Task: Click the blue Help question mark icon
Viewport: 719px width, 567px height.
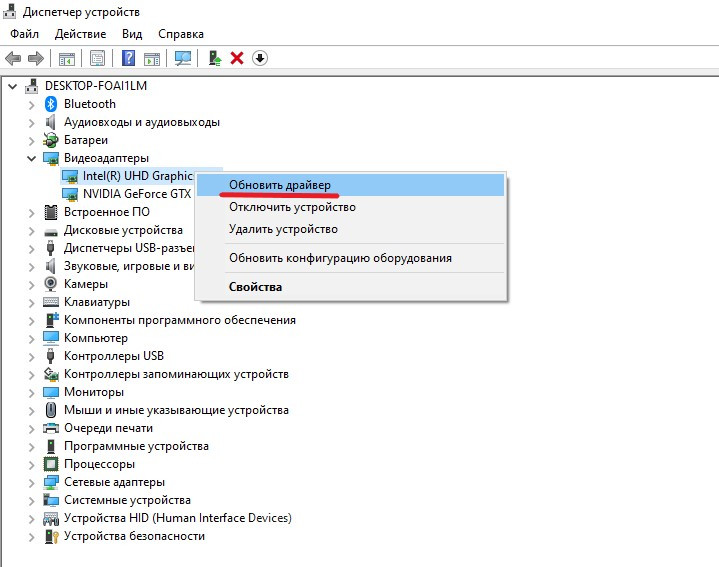Action: pos(127,58)
